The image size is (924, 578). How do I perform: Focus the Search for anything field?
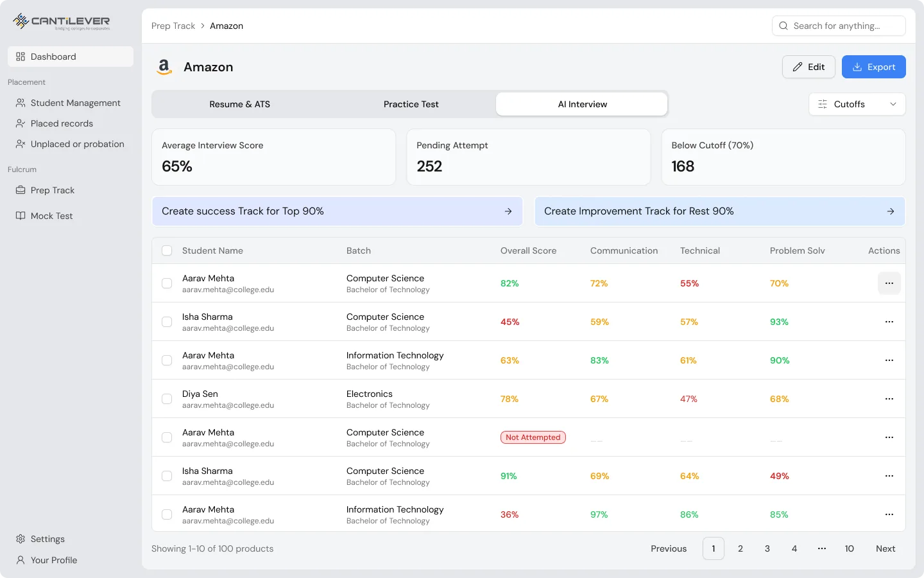click(x=839, y=26)
